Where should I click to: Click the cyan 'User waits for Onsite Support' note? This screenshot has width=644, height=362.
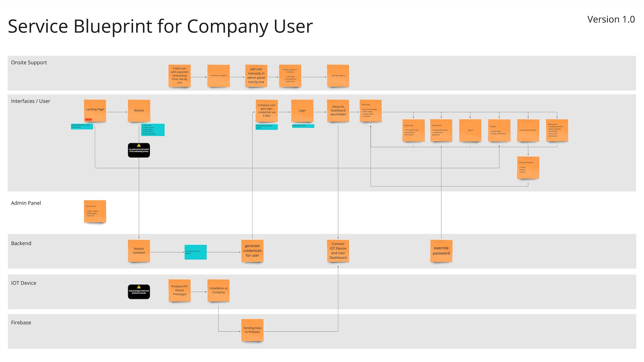(196, 252)
